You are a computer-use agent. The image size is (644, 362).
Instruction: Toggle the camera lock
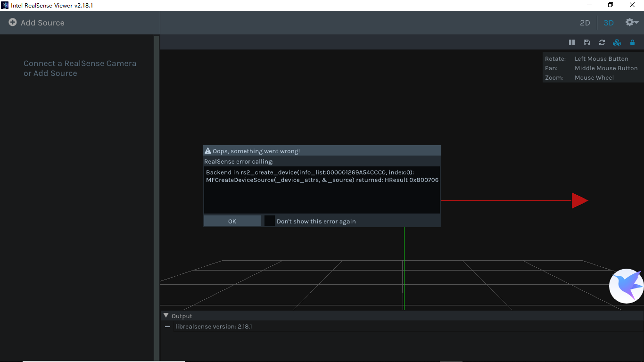pyautogui.click(x=632, y=42)
